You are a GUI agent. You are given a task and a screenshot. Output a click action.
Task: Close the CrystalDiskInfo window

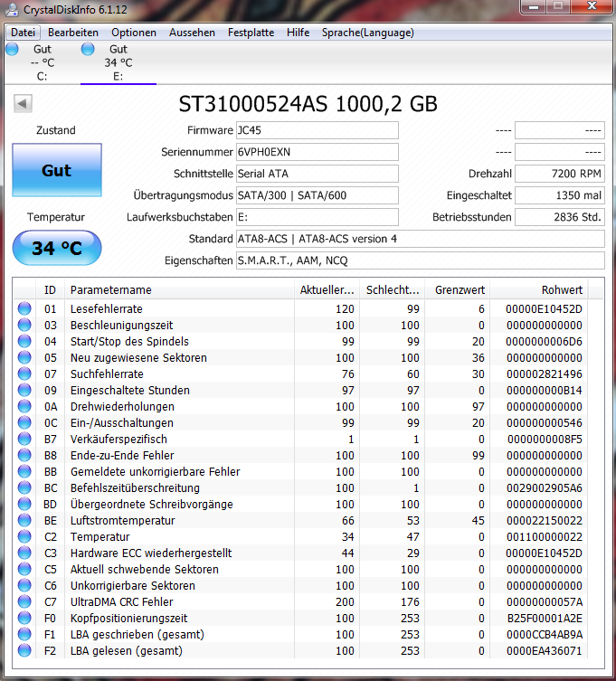(592, 6)
